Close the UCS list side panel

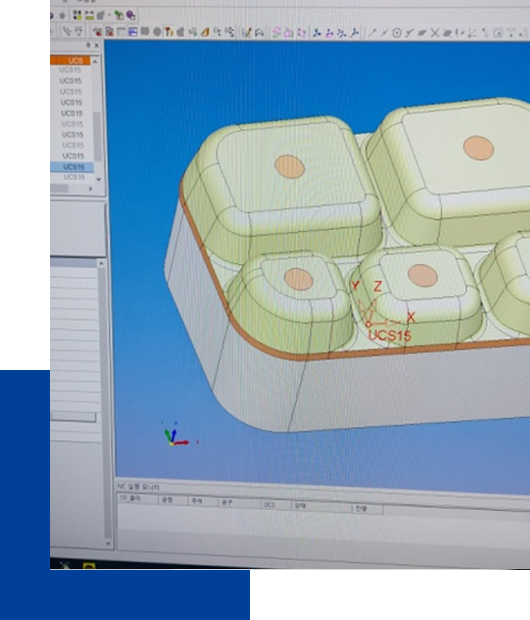(x=97, y=45)
